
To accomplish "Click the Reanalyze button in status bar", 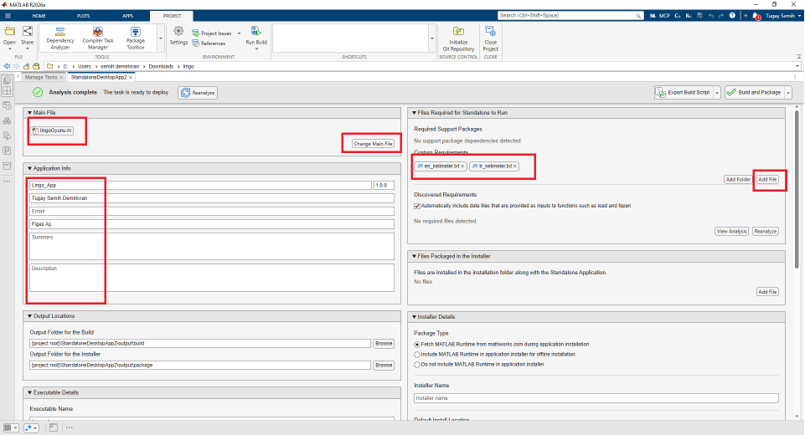I will point(198,93).
